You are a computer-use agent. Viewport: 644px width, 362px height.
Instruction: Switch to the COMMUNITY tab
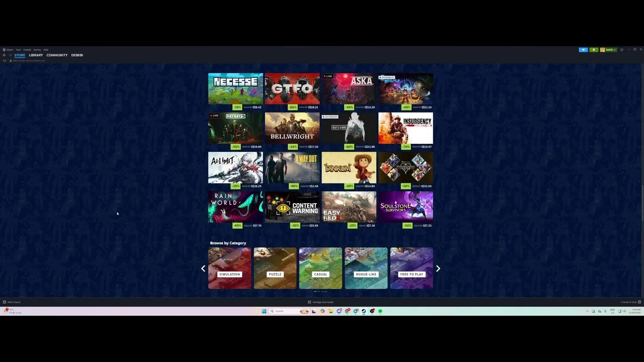tap(57, 55)
